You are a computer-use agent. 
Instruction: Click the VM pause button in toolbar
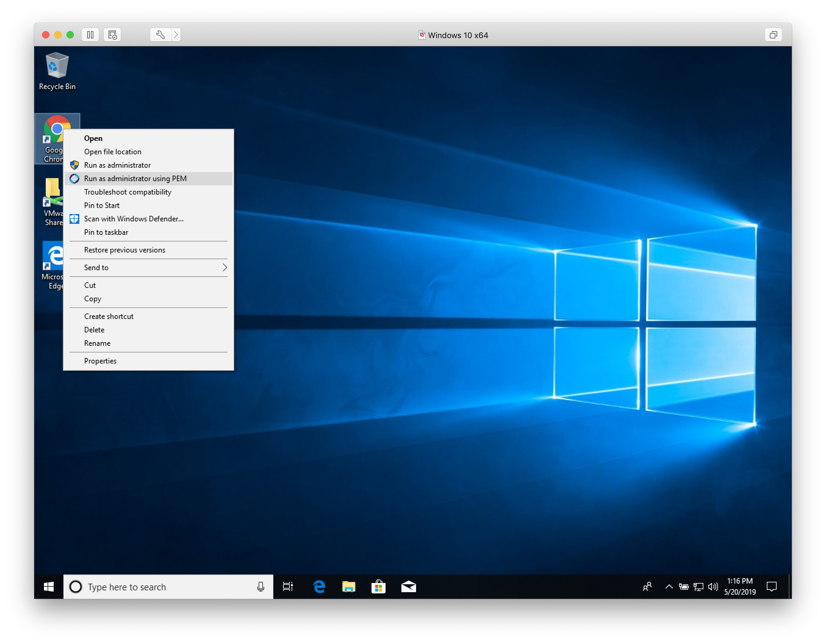coord(90,35)
